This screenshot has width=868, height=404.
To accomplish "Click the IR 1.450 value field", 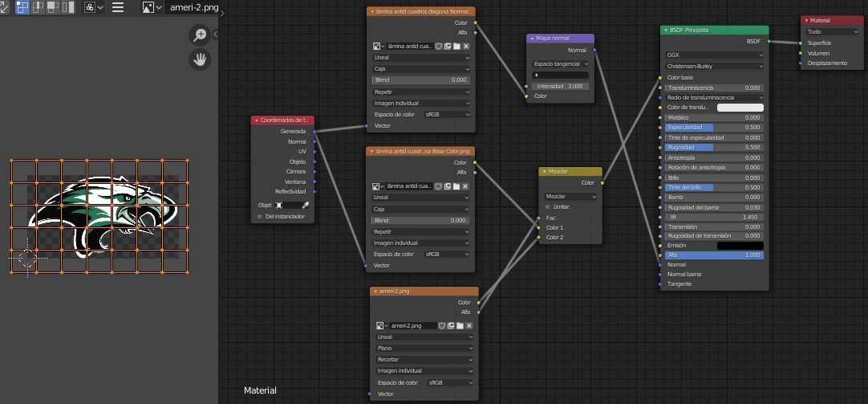I will pyautogui.click(x=714, y=217).
